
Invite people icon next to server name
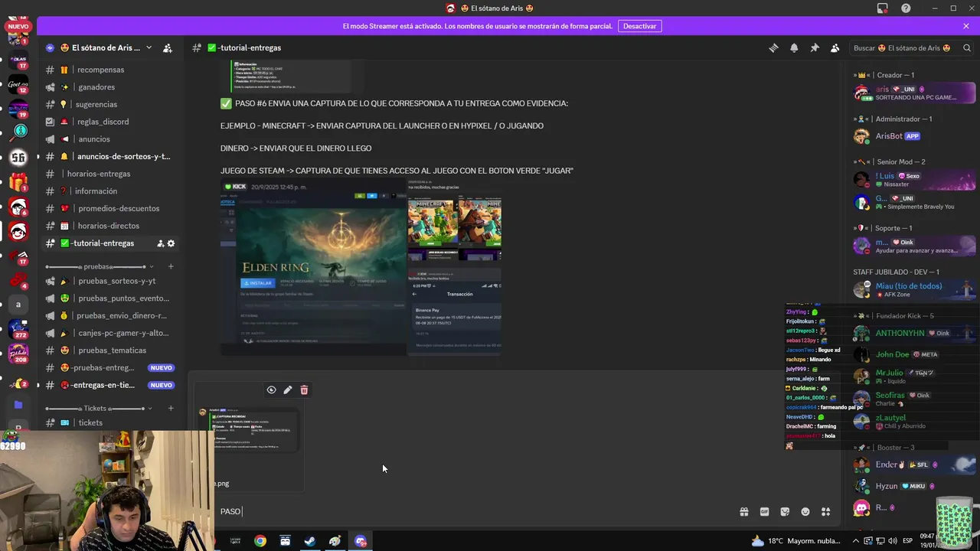pyautogui.click(x=168, y=47)
